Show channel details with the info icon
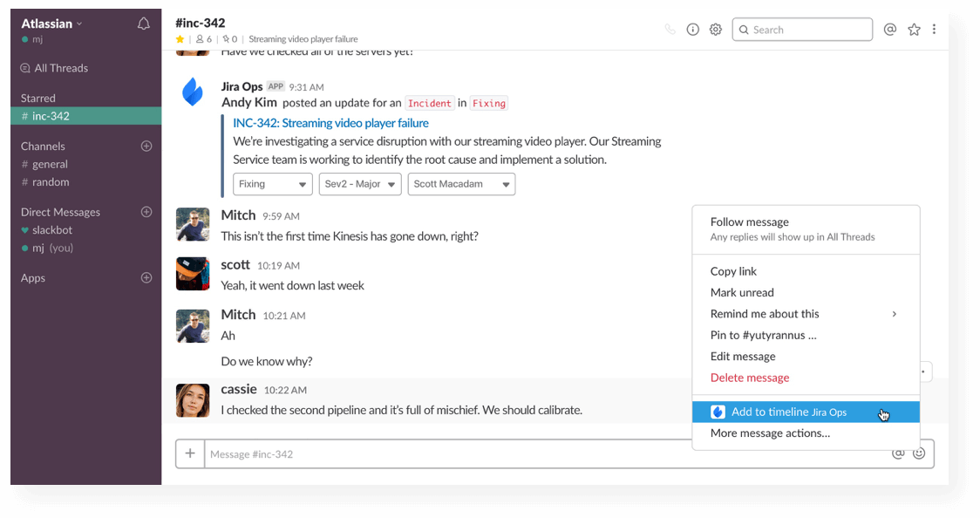980x518 pixels. click(x=692, y=29)
